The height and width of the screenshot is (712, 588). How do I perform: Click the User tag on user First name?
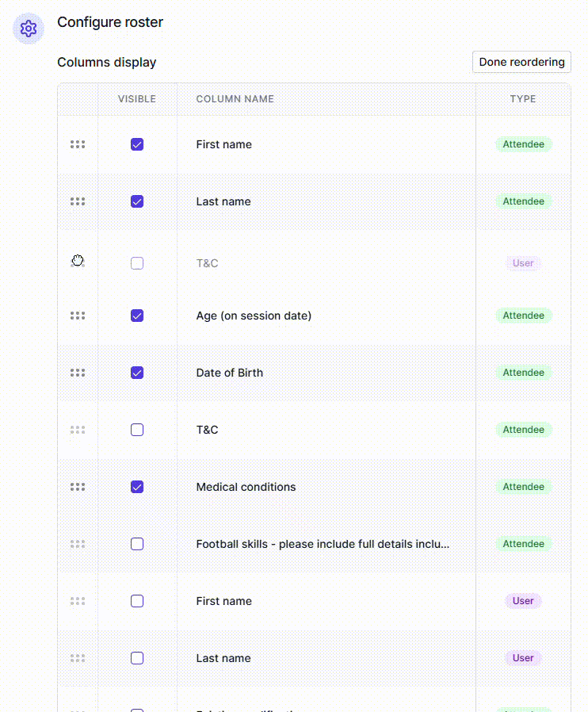tap(523, 601)
